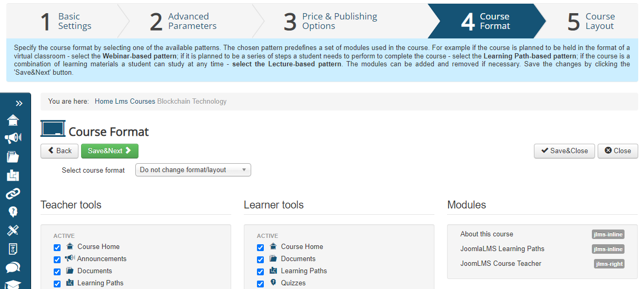Select the Learning Paths icon in sidebar
This screenshot has width=644, height=289.
tap(13, 175)
